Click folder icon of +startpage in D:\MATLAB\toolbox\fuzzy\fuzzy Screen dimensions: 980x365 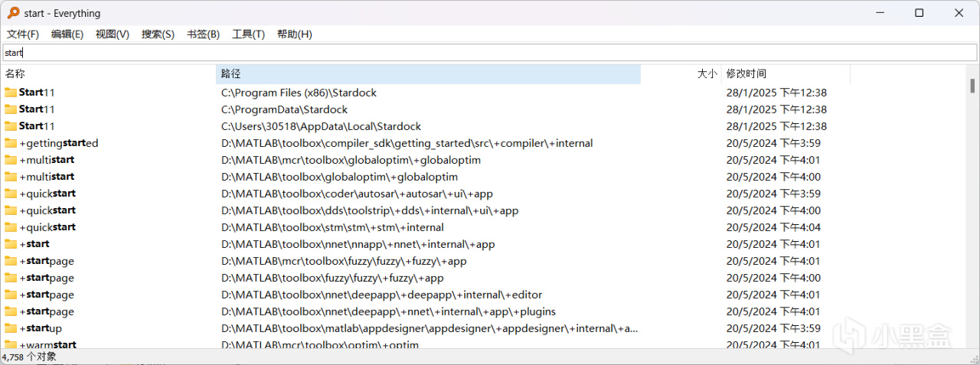pos(11,278)
